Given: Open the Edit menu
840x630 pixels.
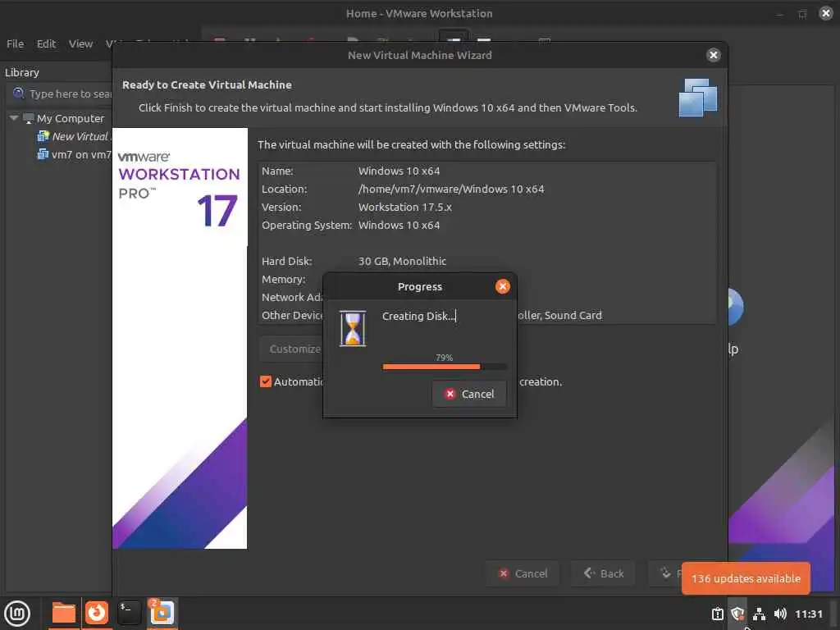Looking at the screenshot, I should click(x=46, y=44).
